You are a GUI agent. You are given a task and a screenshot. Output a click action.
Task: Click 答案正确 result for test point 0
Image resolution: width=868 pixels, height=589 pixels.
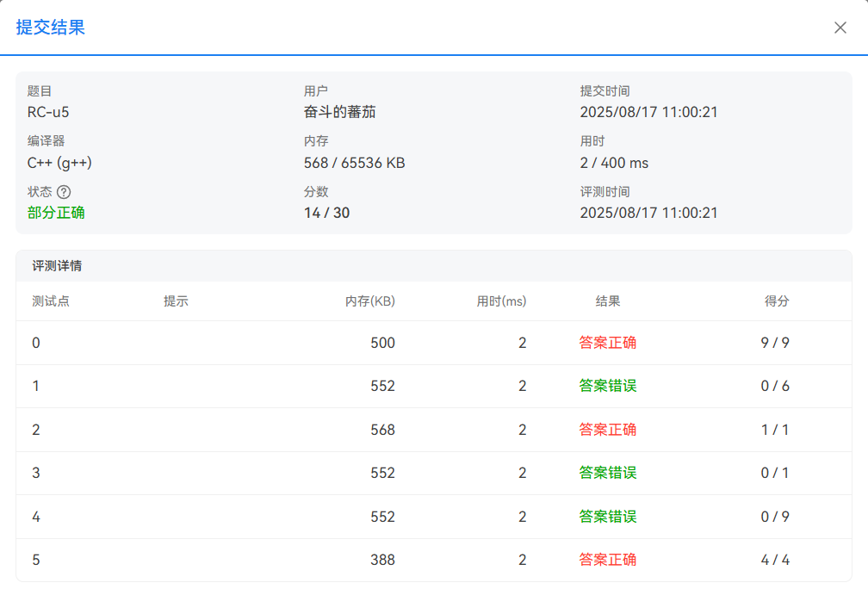(x=607, y=343)
